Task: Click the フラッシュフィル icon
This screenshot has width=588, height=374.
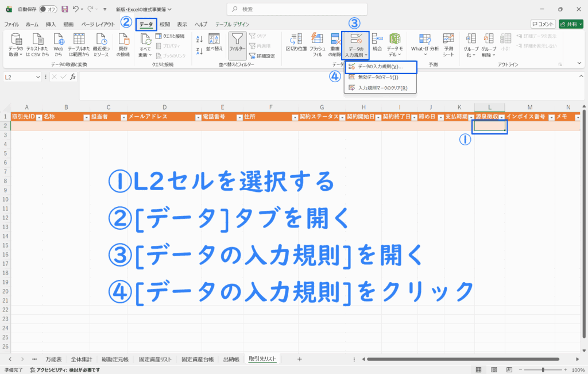Action: click(x=316, y=43)
